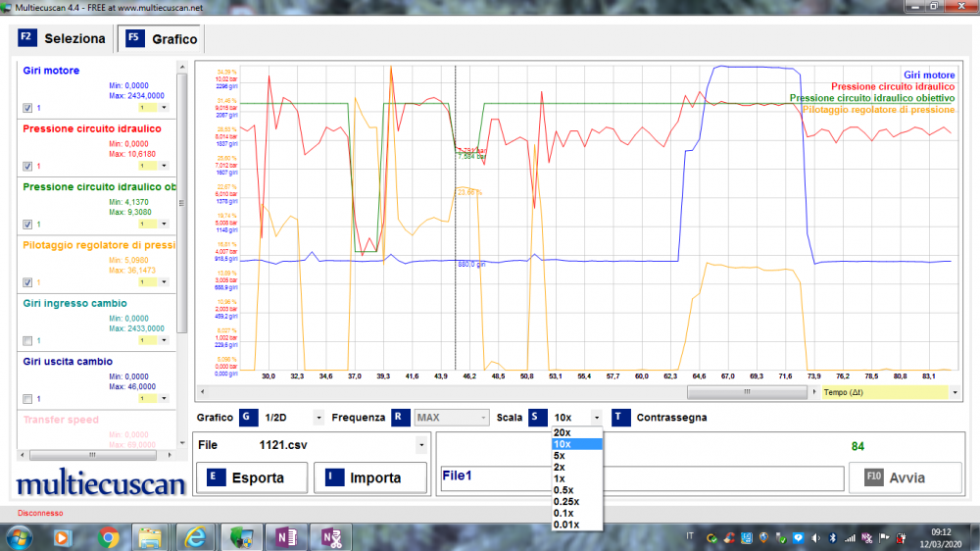Choose 5x from the Scala list
980x551 pixels.
(559, 456)
